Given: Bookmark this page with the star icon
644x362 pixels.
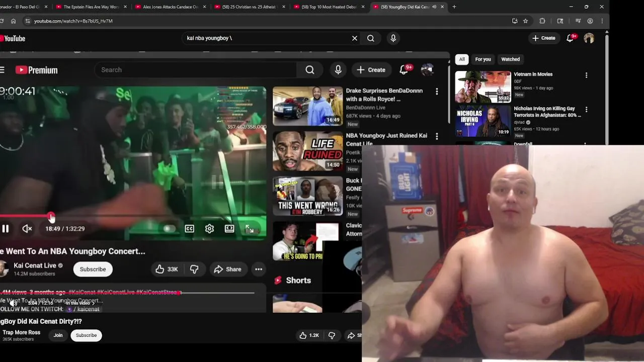Looking at the screenshot, I should click(x=525, y=21).
